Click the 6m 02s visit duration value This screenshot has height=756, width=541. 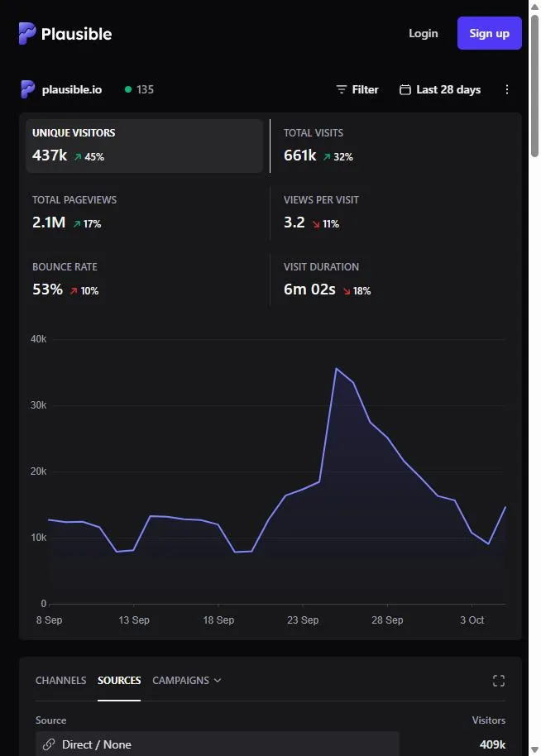click(x=309, y=289)
